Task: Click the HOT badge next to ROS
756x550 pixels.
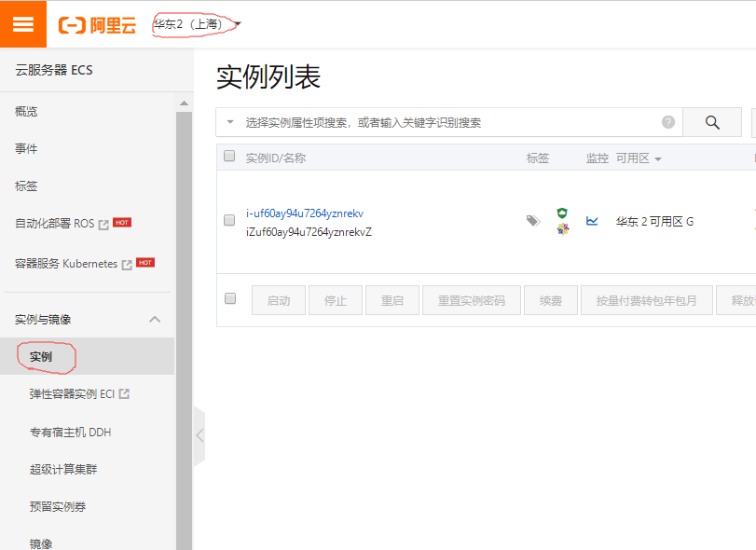Action: 122,222
